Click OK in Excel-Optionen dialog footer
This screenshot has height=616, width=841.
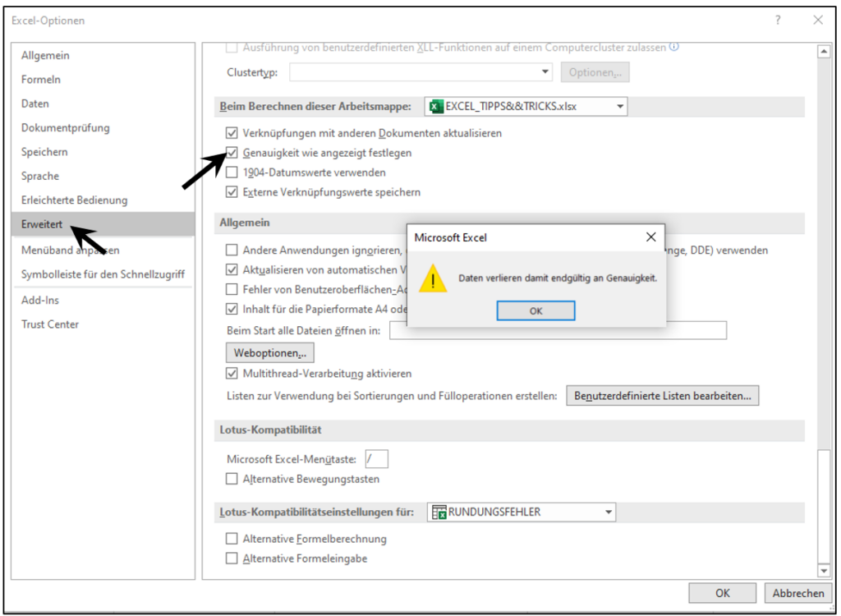pyautogui.click(x=723, y=593)
